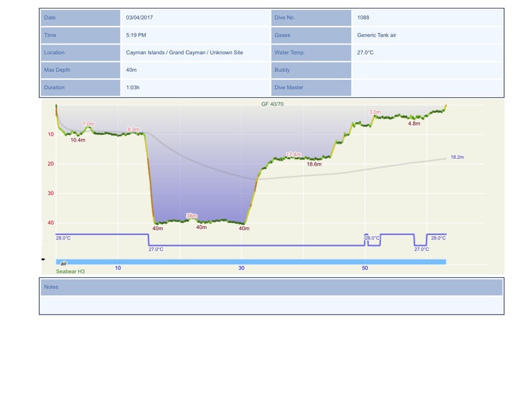532x411 pixels.
Task: Click the 18.2m mean depth label
Action: pos(457,158)
